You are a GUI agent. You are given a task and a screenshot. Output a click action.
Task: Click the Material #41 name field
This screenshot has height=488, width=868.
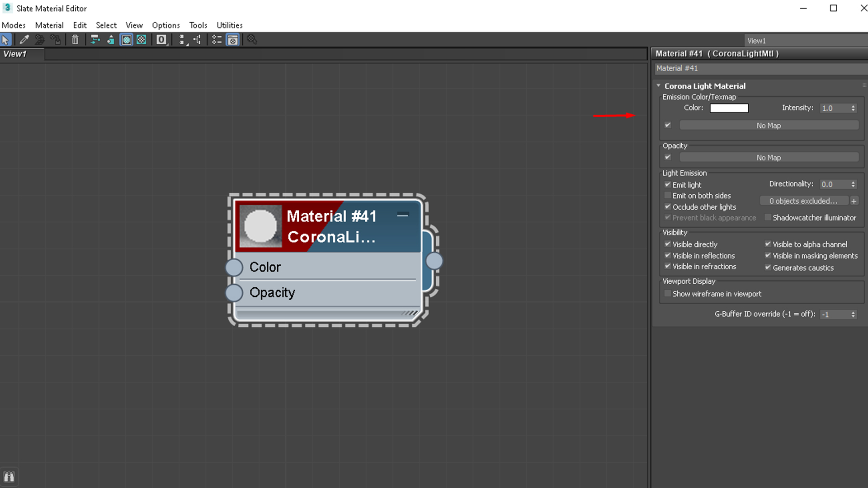[x=761, y=68]
